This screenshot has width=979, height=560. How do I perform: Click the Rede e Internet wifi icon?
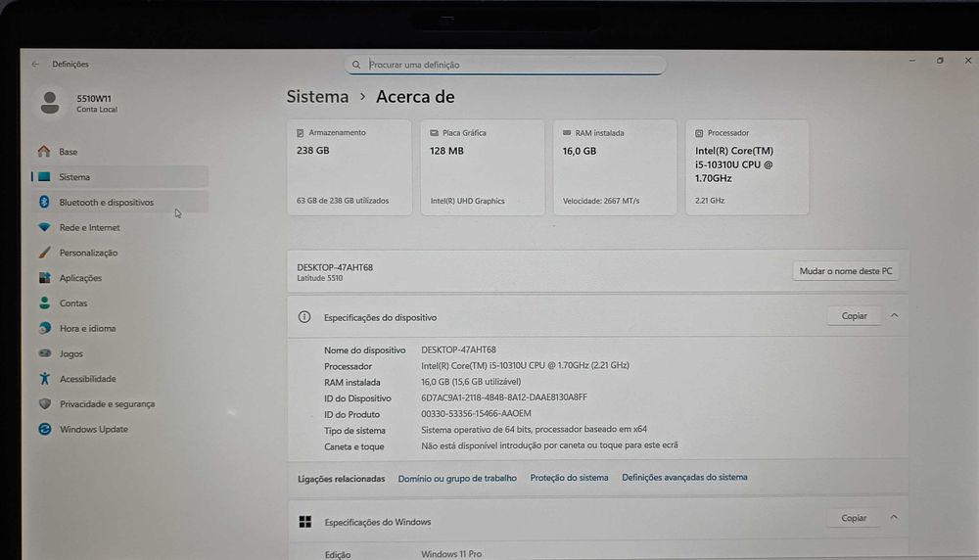click(x=44, y=227)
